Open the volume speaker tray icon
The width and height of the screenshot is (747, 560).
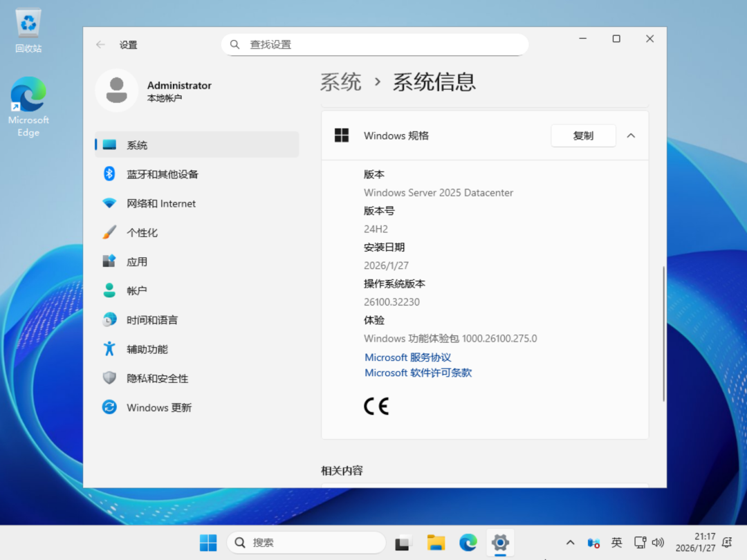coord(658,543)
